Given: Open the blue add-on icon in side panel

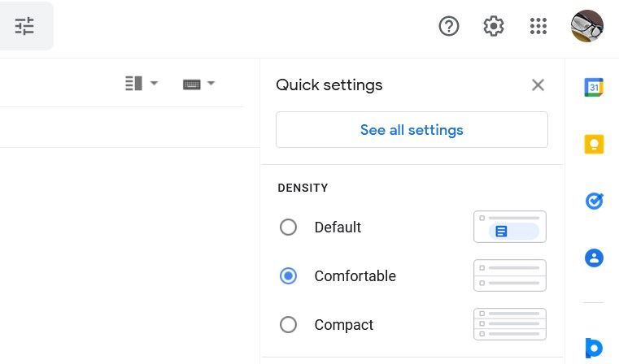Looking at the screenshot, I should pyautogui.click(x=594, y=348).
